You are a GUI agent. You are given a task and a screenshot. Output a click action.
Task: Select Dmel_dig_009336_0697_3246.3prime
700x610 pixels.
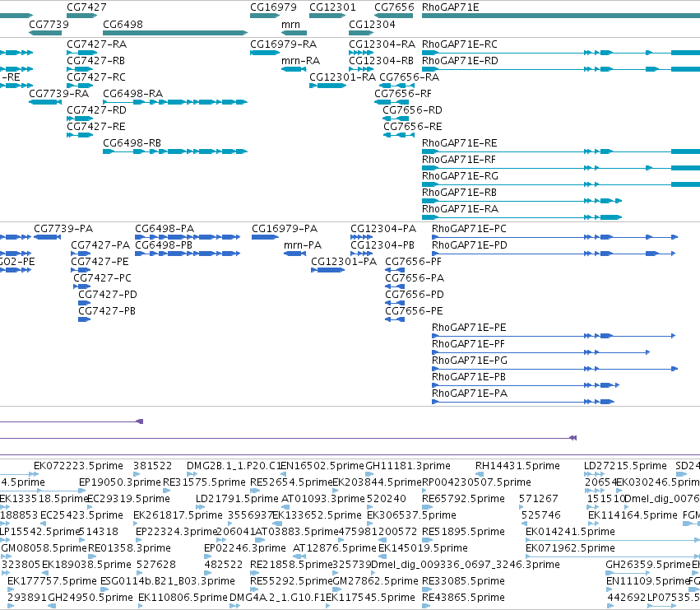point(466,565)
